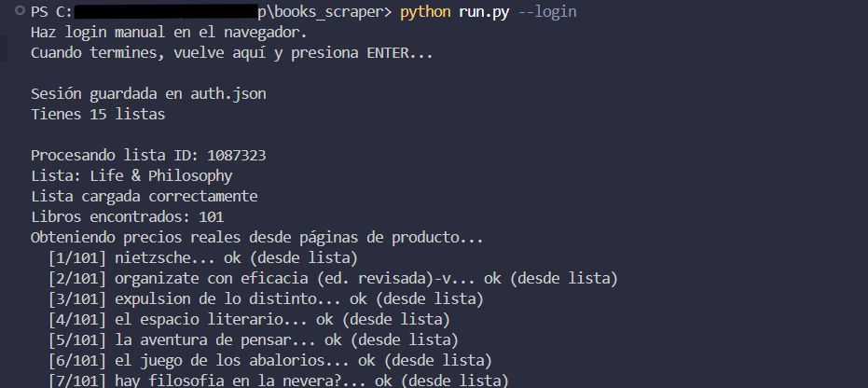Click run.py in the terminal command
Image resolution: width=868 pixels, height=388 pixels.
[484, 12]
